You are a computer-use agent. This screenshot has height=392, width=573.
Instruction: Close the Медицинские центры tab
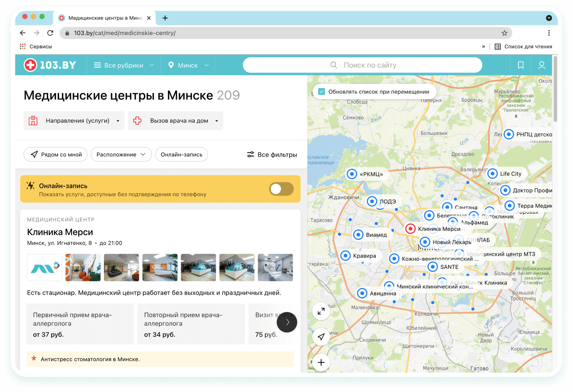[149, 18]
